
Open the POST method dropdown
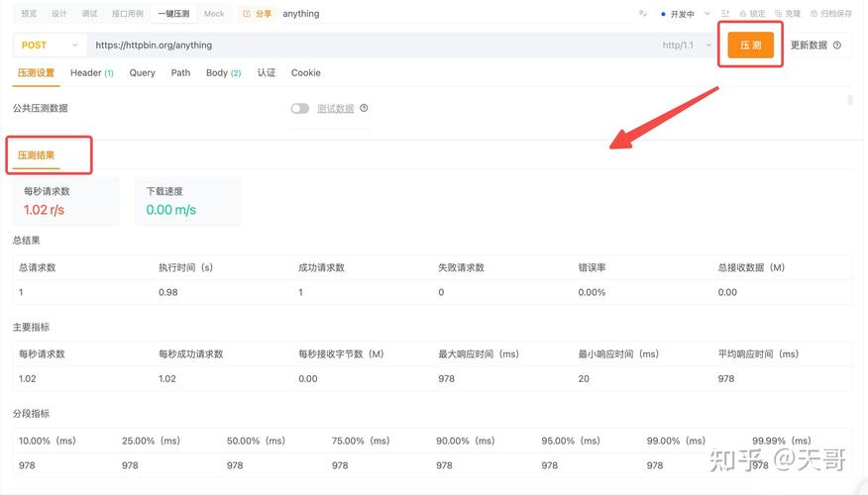50,45
